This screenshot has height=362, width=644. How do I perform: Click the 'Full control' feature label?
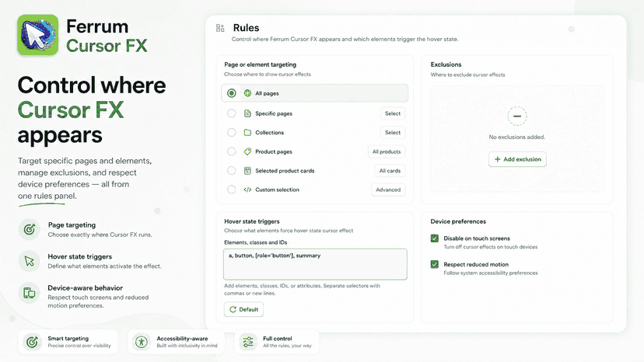click(277, 339)
